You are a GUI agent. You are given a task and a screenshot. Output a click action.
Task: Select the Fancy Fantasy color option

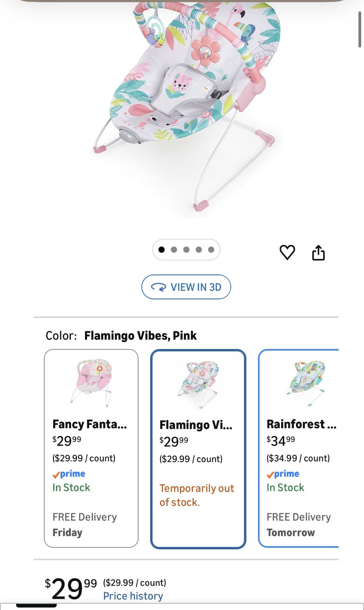coord(91,448)
